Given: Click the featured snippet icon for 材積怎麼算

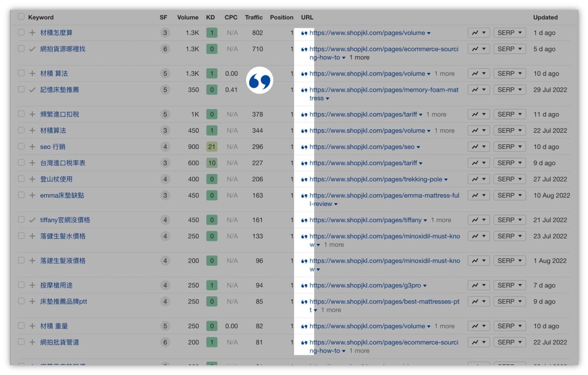Looking at the screenshot, I should point(304,33).
